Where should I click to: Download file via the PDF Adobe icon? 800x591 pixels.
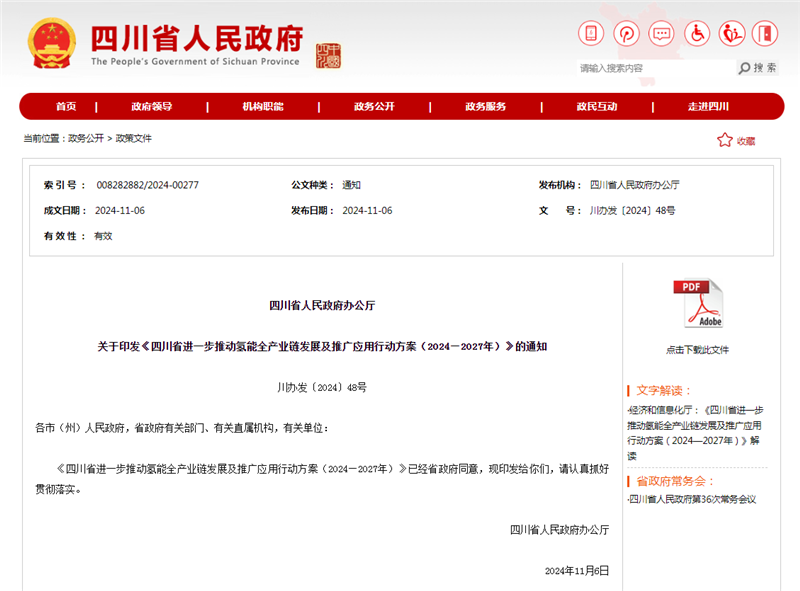point(697,304)
